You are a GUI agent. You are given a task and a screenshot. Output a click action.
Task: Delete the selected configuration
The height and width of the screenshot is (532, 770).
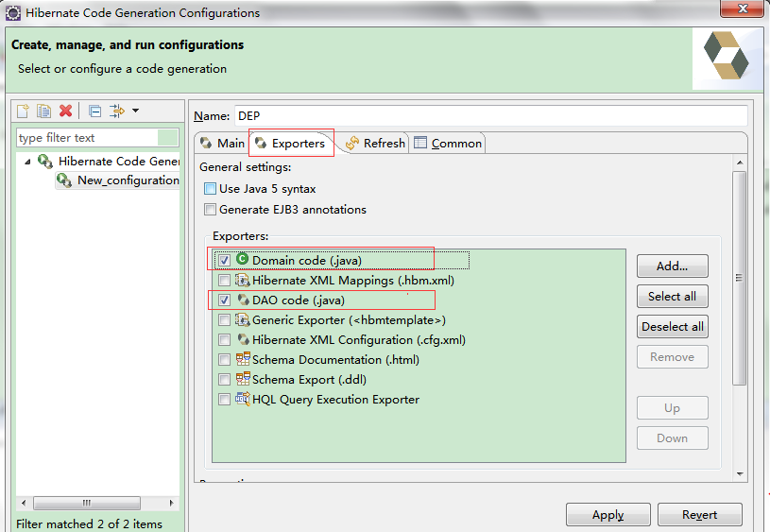click(x=66, y=111)
